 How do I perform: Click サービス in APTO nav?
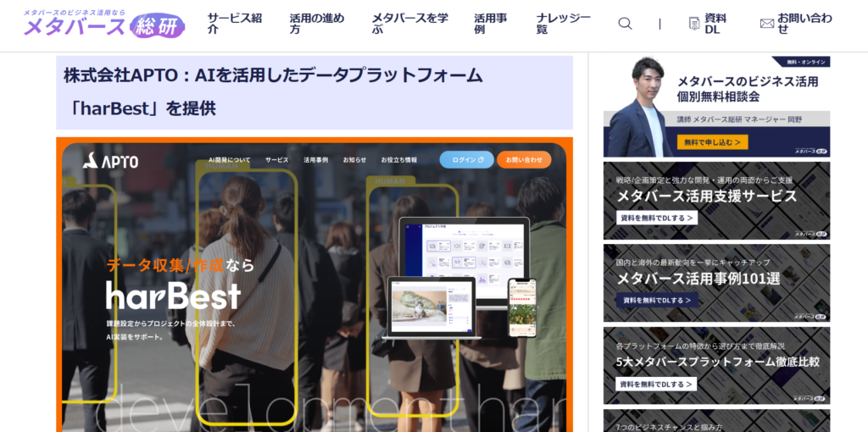[x=277, y=160]
